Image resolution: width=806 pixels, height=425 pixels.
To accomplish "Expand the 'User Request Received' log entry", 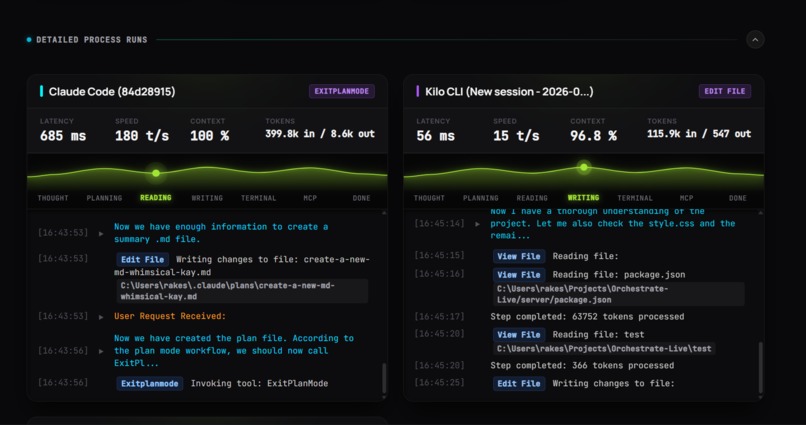I will 101,317.
